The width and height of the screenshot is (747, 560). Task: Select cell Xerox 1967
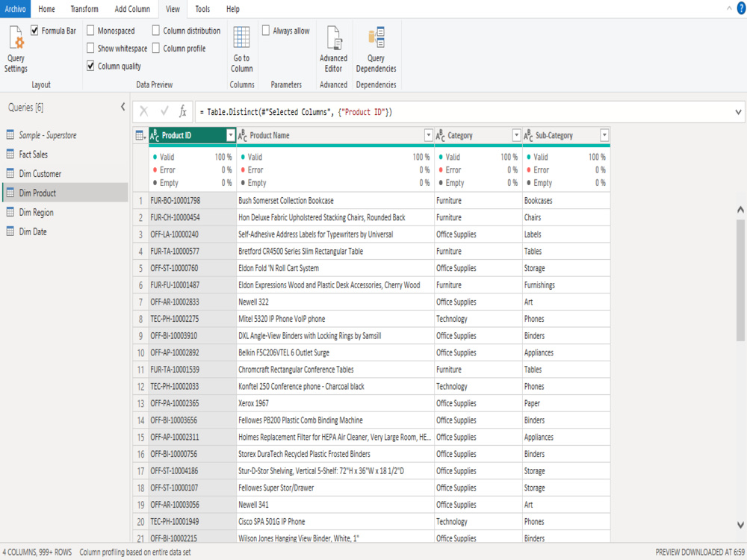(335, 403)
